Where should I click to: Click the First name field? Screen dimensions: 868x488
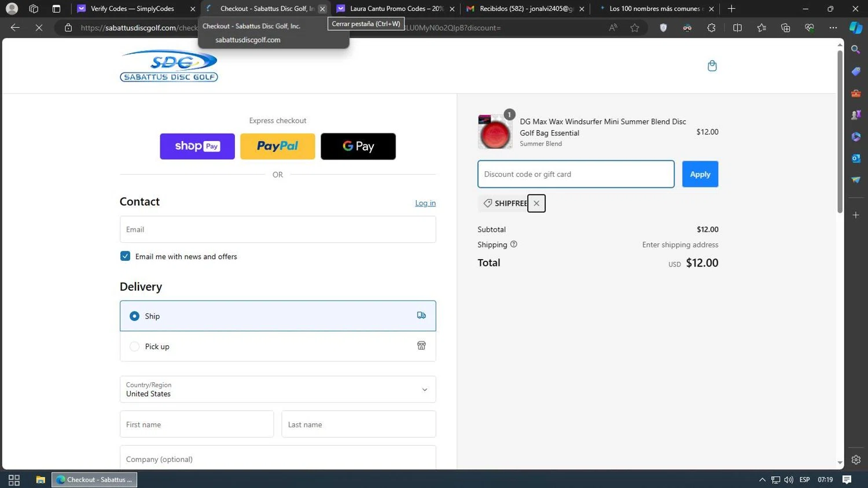[x=197, y=424]
